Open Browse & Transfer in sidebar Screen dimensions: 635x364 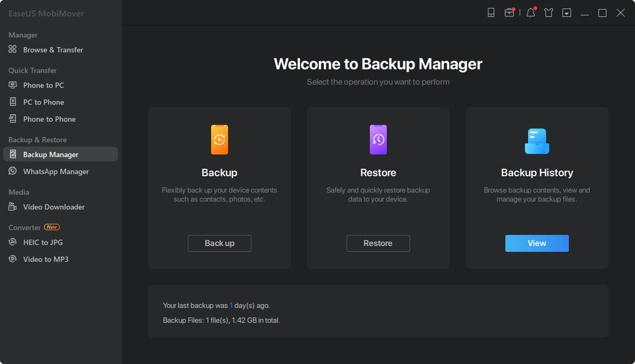coord(53,50)
